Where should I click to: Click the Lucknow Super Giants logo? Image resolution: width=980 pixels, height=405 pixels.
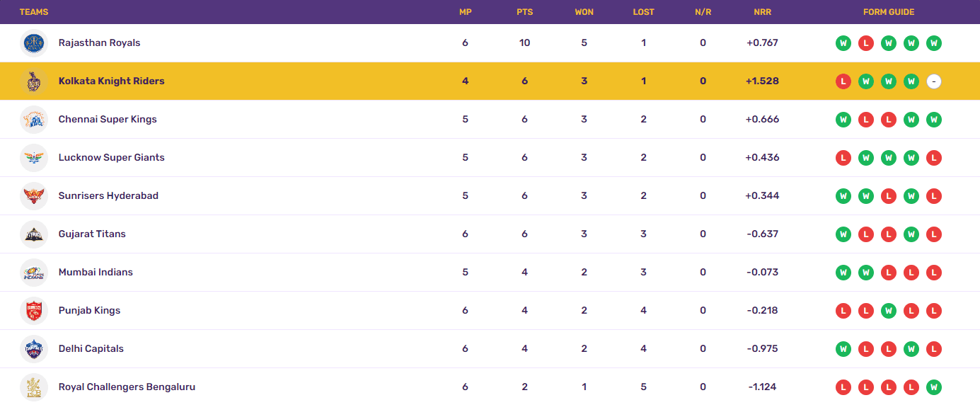pyautogui.click(x=34, y=158)
